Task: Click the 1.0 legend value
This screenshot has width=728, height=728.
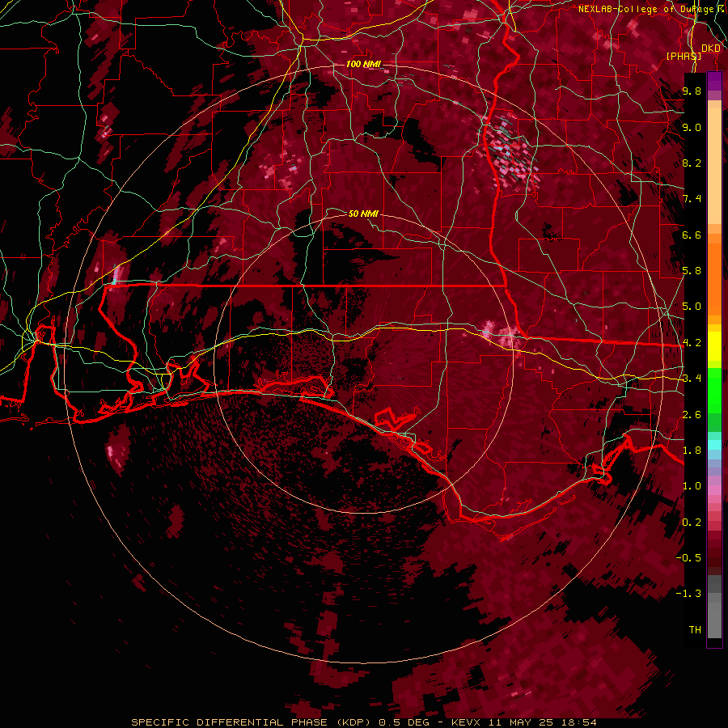Action: (x=692, y=486)
